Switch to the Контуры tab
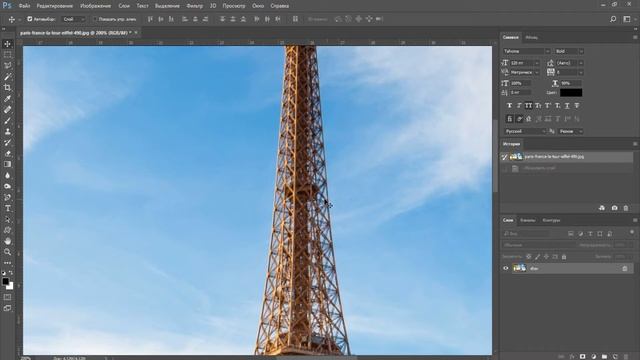This screenshot has width=640, height=360. click(x=551, y=220)
